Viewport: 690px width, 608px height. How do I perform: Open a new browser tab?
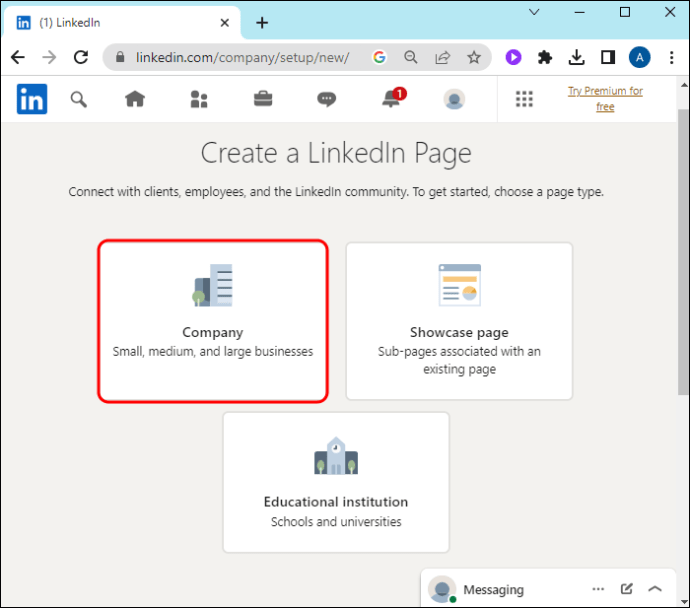[x=262, y=22]
